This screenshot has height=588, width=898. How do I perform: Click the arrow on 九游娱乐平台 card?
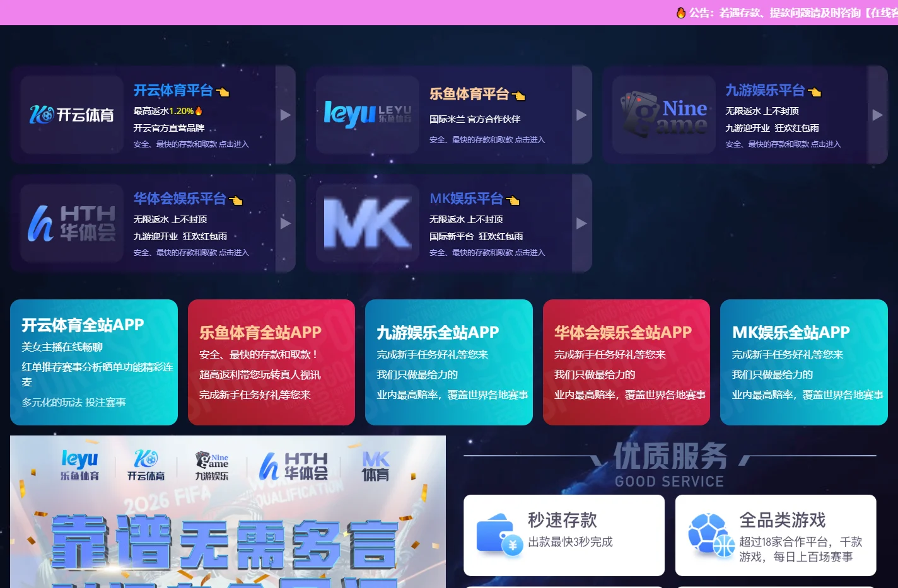[x=877, y=115]
